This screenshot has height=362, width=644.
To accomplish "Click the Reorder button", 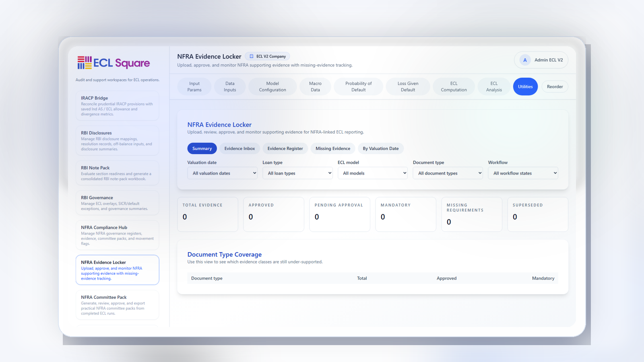I will (x=555, y=87).
